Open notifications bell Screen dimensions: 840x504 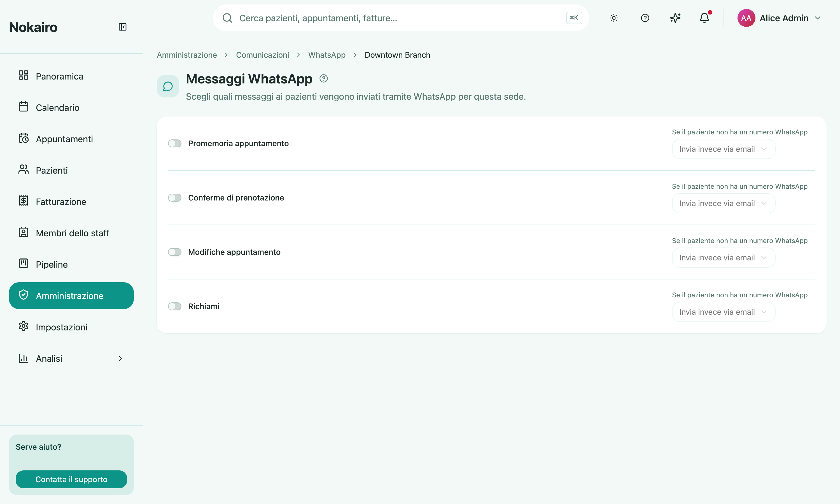pos(704,18)
